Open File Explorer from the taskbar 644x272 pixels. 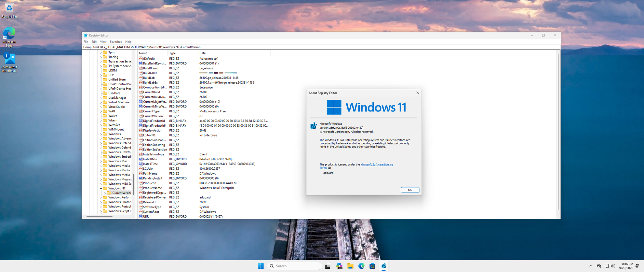click(x=350, y=266)
